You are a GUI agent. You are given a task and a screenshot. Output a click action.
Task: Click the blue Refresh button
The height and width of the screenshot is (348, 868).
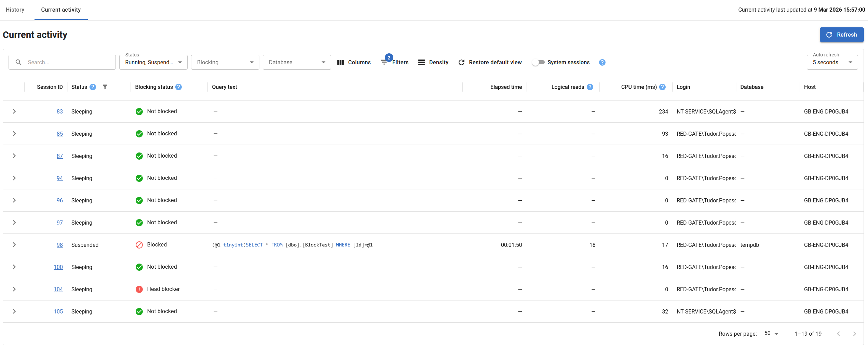(x=841, y=35)
